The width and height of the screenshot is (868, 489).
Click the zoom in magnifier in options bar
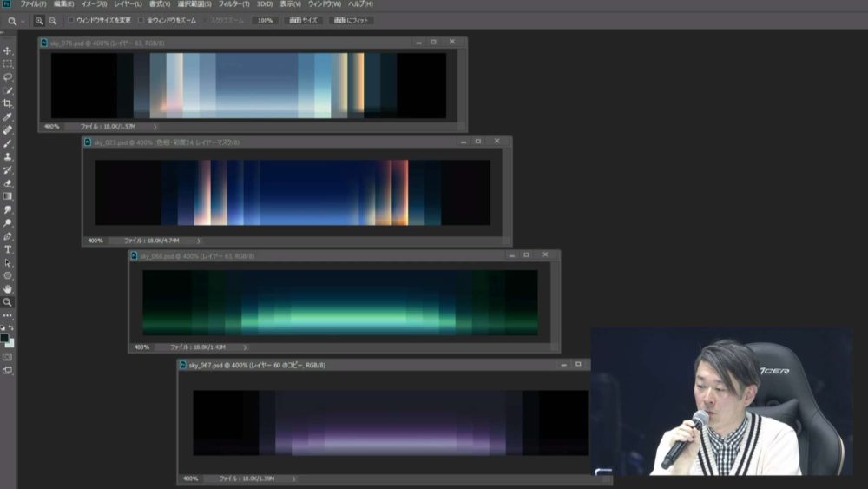coord(39,20)
